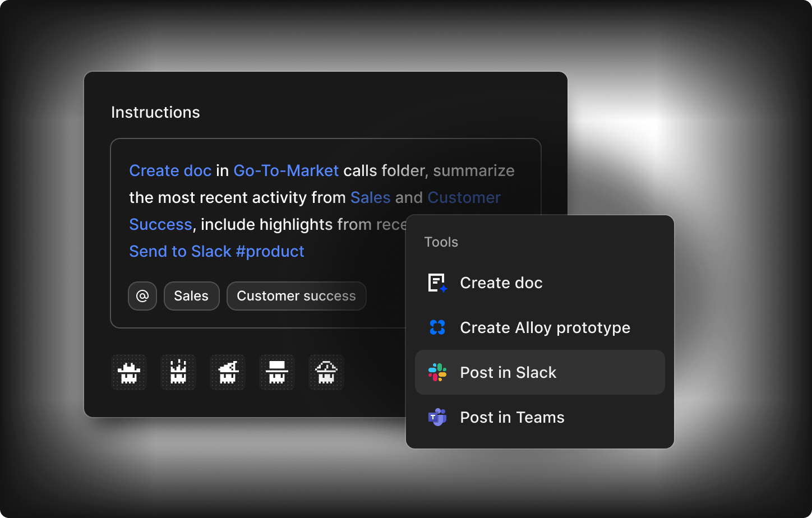Image resolution: width=812 pixels, height=518 pixels.
Task: Click the Sales chip below the instructions text
Action: (x=191, y=296)
